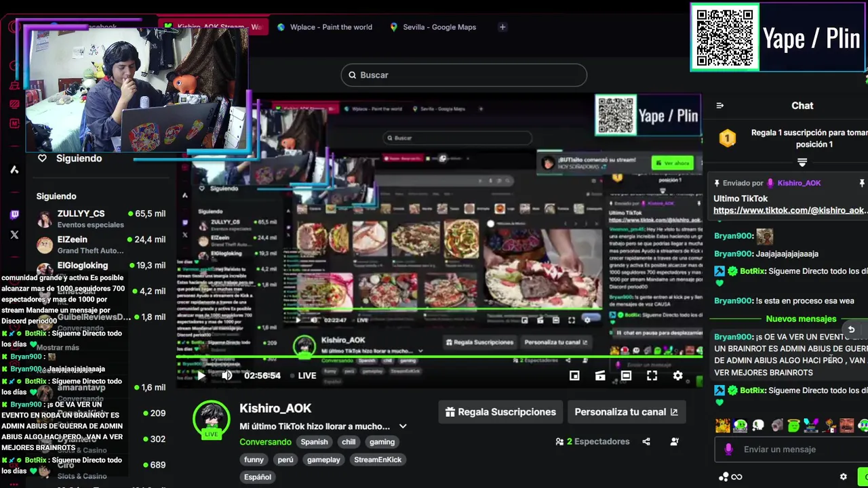Screen dimensions: 868x488
Task: Click the purple identity icon in chat input
Action: (728, 449)
